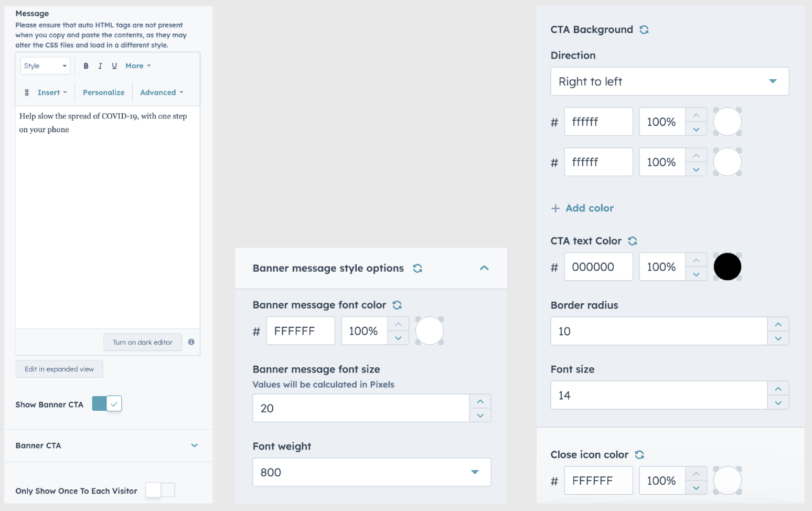Click Turn on dark editor button

tap(143, 342)
